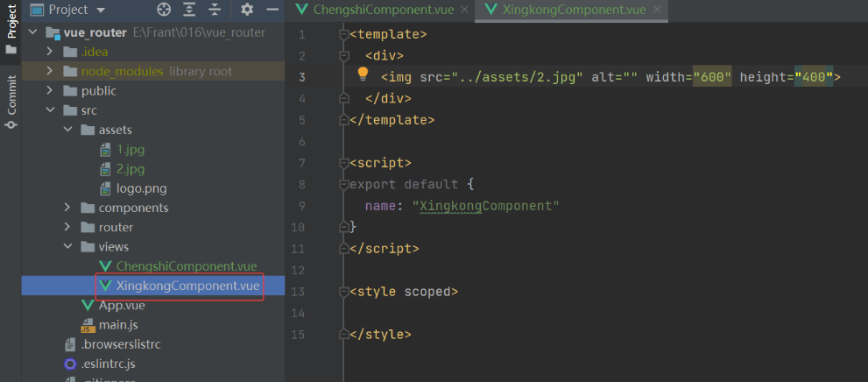Image resolution: width=868 pixels, height=382 pixels.
Task: Click the Vue icon of ChengshiComponent.vue tree row
Action: (105, 266)
